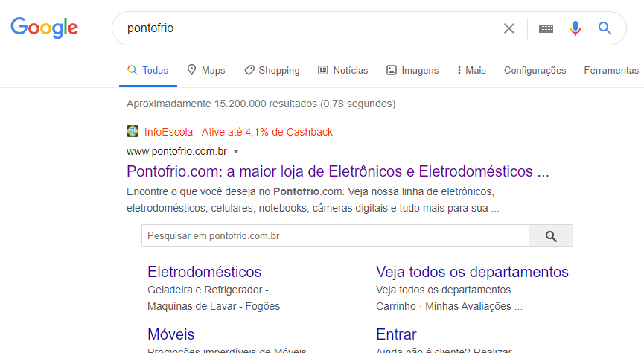Open the Ferramentas tools
The height and width of the screenshot is (353, 644).
tap(611, 70)
